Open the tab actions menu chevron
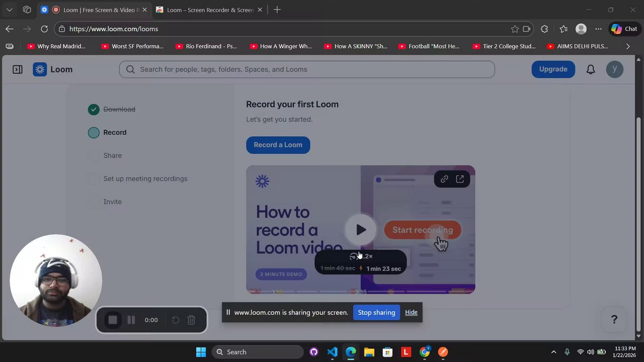The height and width of the screenshot is (362, 644). coord(9,10)
